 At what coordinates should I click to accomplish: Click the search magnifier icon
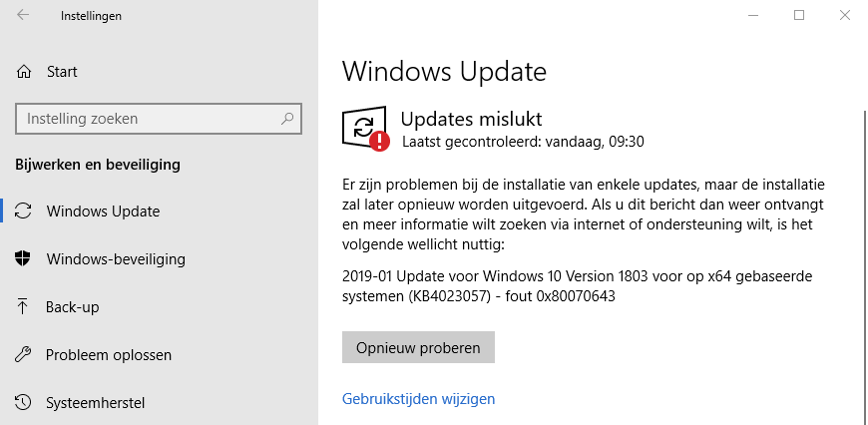287,119
